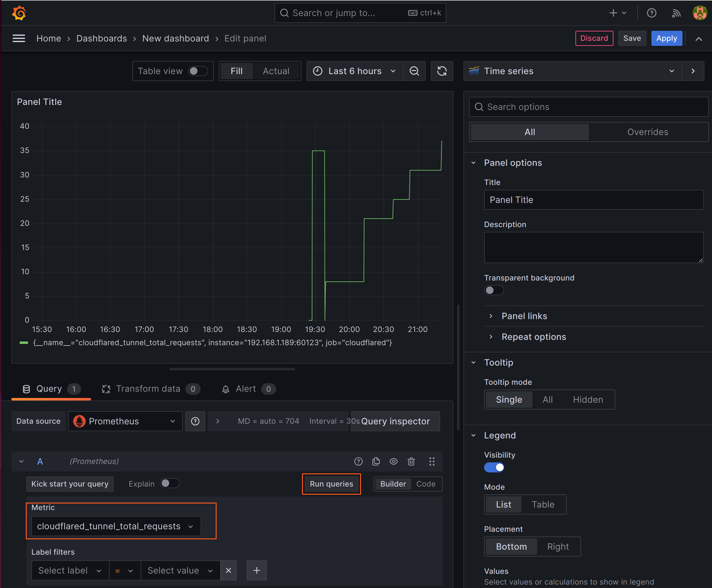The height and width of the screenshot is (588, 712).
Task: Click the Discard changes button
Action: (594, 38)
